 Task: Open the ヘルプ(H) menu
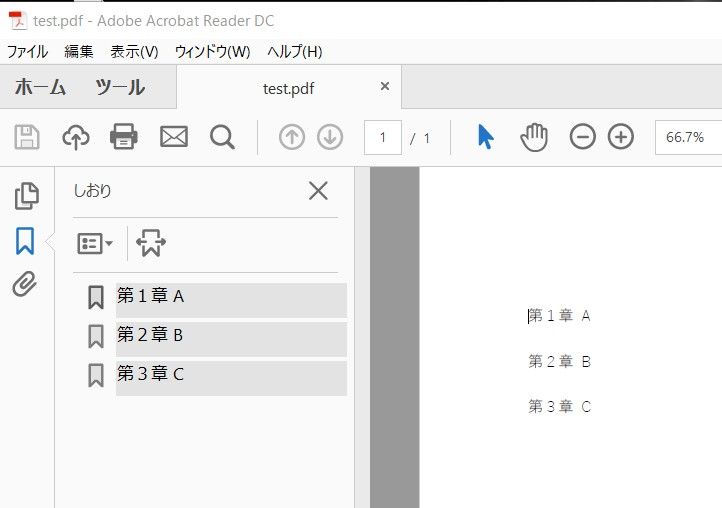click(295, 51)
